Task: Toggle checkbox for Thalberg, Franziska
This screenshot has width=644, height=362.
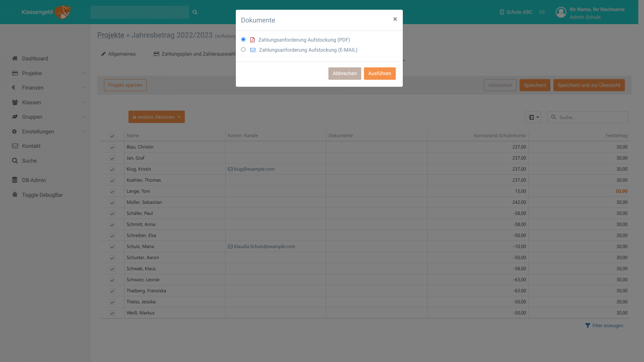Action: point(112,291)
